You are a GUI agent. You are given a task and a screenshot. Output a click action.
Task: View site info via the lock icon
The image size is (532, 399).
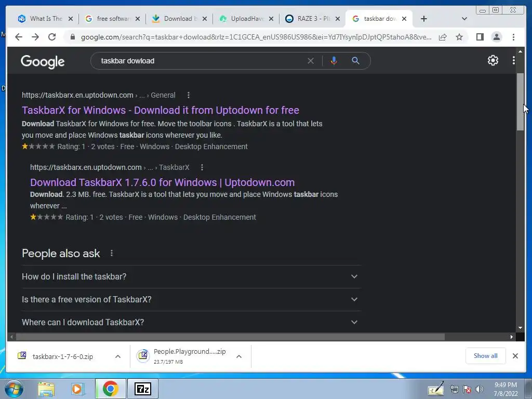(x=72, y=37)
